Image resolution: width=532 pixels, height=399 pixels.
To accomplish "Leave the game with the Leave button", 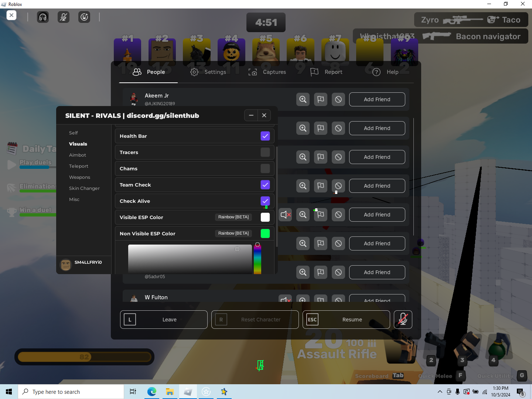I will tap(164, 320).
